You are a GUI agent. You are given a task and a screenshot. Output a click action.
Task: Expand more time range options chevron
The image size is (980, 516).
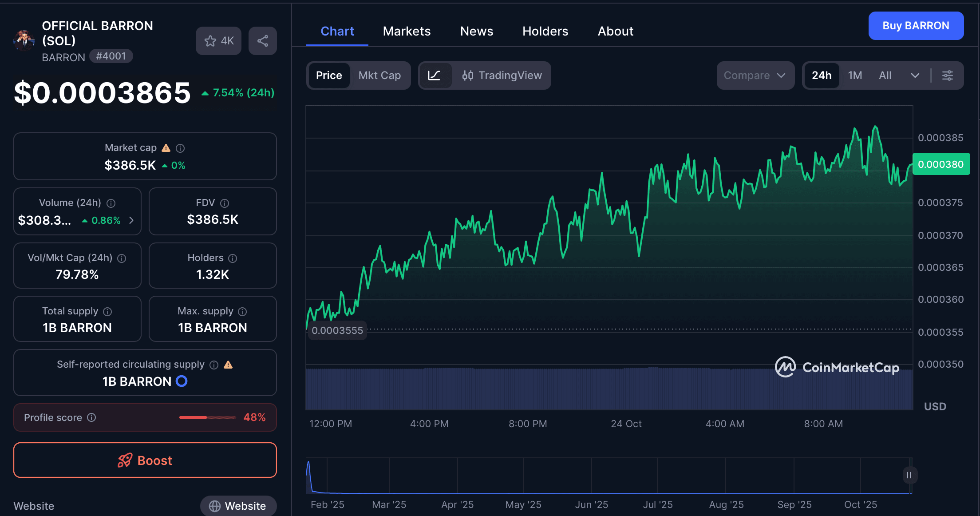tap(915, 75)
